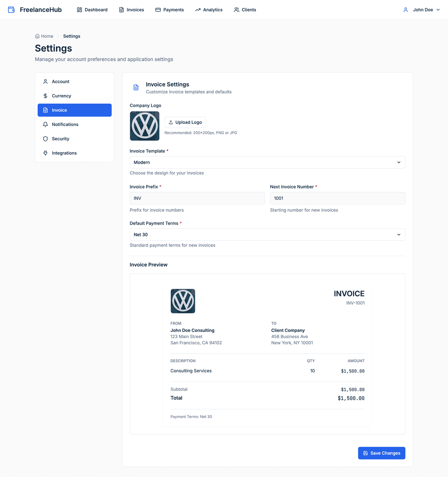The height and width of the screenshot is (477, 448).
Task: Focus the Next Invoice Number field
Action: point(337,198)
